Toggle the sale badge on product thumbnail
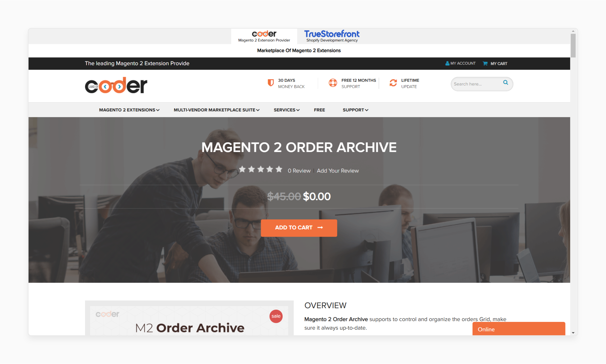 click(x=276, y=316)
